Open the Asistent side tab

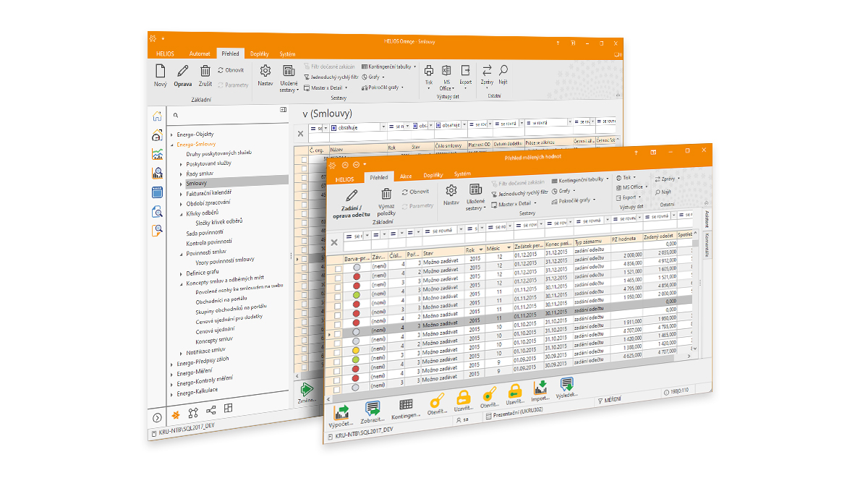[707, 219]
